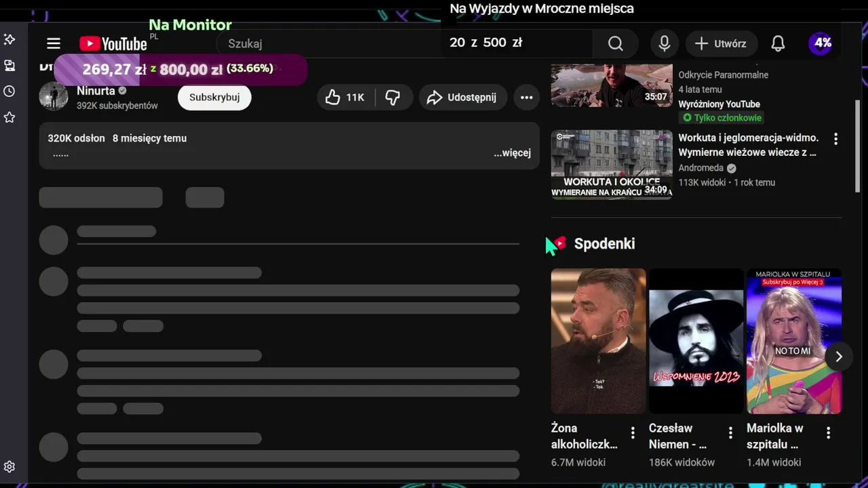868x488 pixels.
Task: Open the Ninurta channel avatar
Action: 54,97
